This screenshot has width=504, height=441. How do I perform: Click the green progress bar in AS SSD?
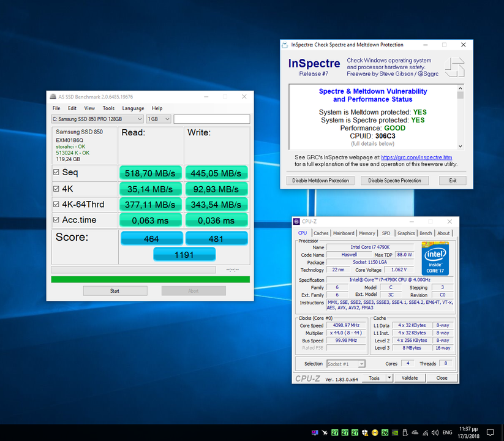(x=151, y=279)
